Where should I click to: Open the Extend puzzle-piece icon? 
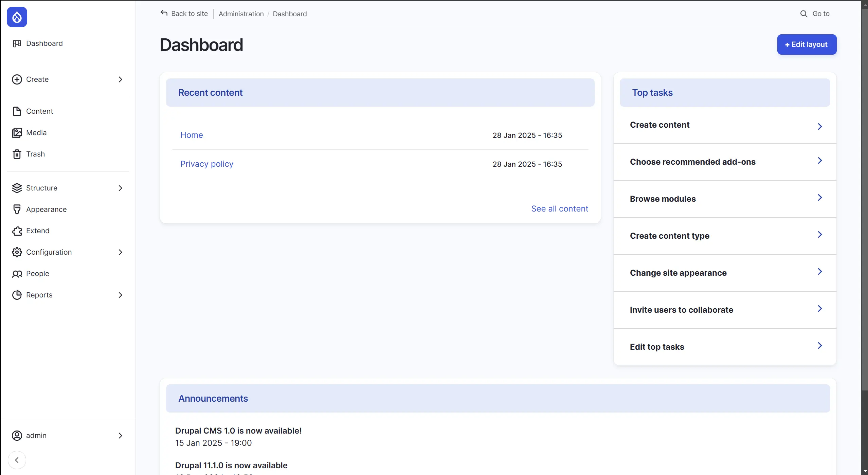(17, 231)
